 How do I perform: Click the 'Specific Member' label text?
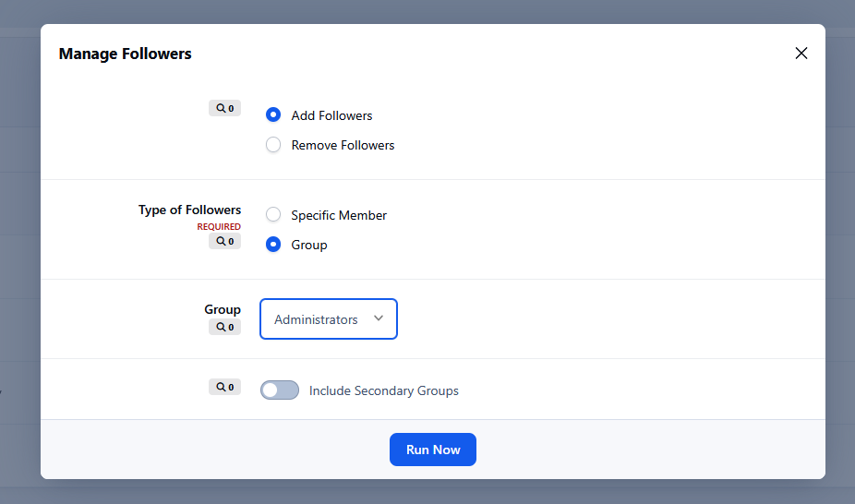(339, 215)
